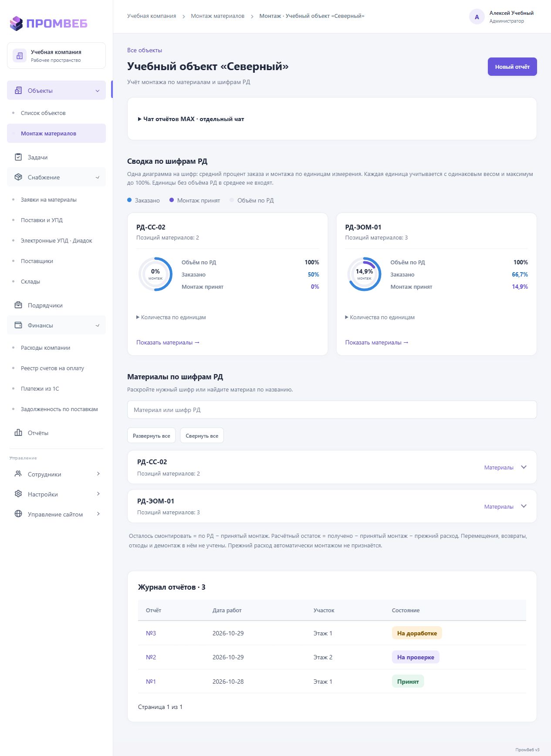This screenshot has height=756, width=551.
Task: Expand the Сотрудники submenu arrow
Action: tap(98, 474)
